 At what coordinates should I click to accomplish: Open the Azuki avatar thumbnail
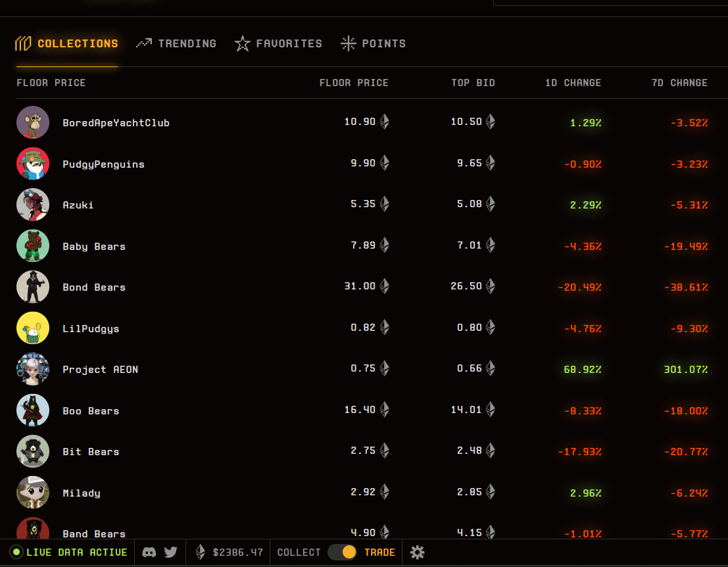33,205
